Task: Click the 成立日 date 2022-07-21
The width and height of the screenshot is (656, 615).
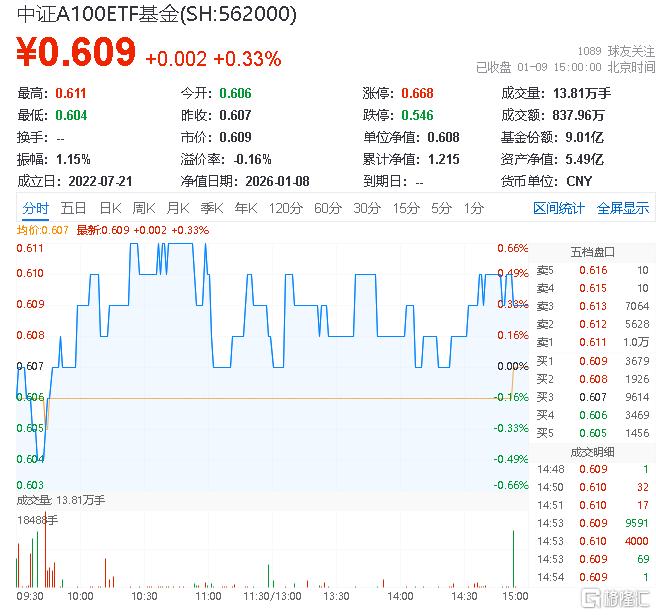Action: tap(100, 181)
